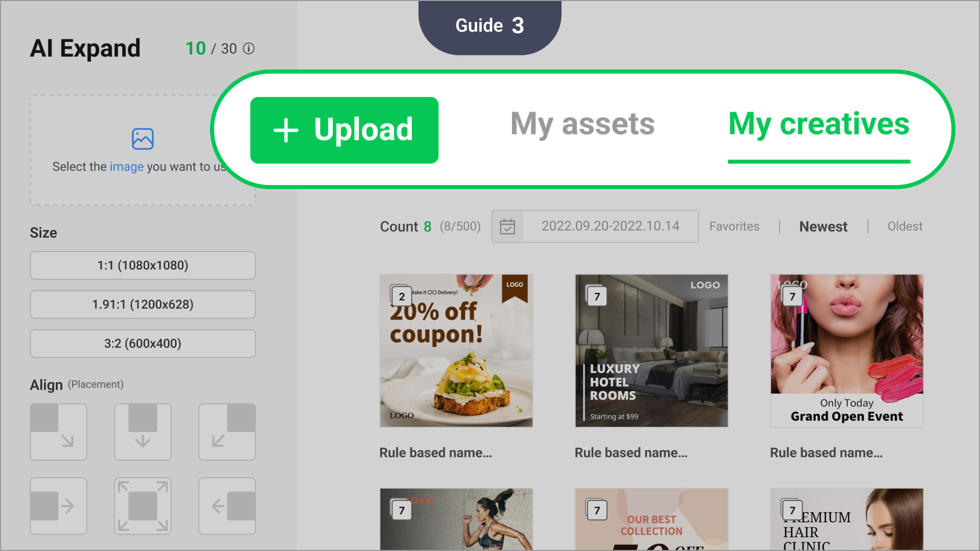Open the Our Best Collection creative thumbnail

[x=651, y=519]
